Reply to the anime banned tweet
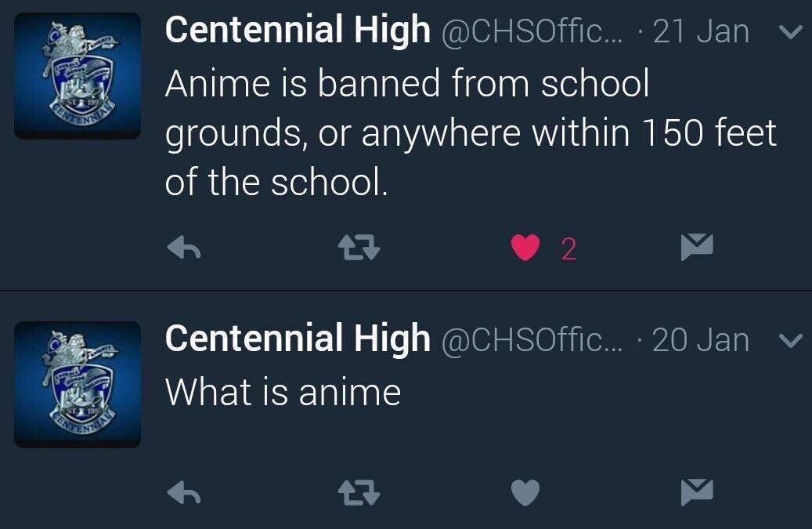 click(184, 248)
